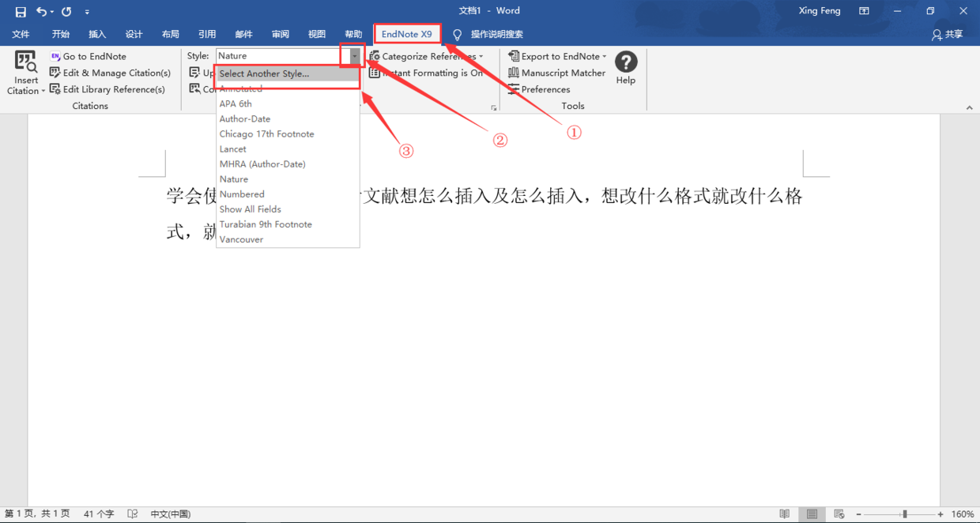Click the proofing check icon in status bar
The height and width of the screenshot is (523, 980).
click(133, 514)
